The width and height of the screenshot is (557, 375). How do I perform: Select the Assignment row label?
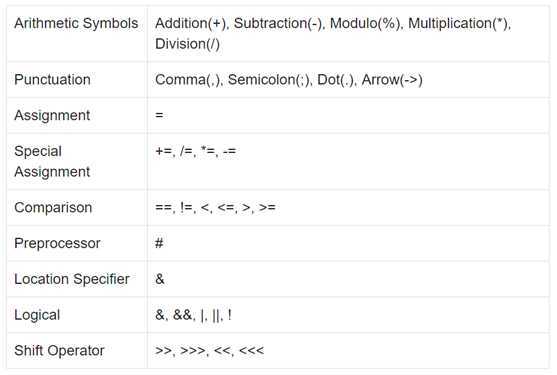pos(52,115)
